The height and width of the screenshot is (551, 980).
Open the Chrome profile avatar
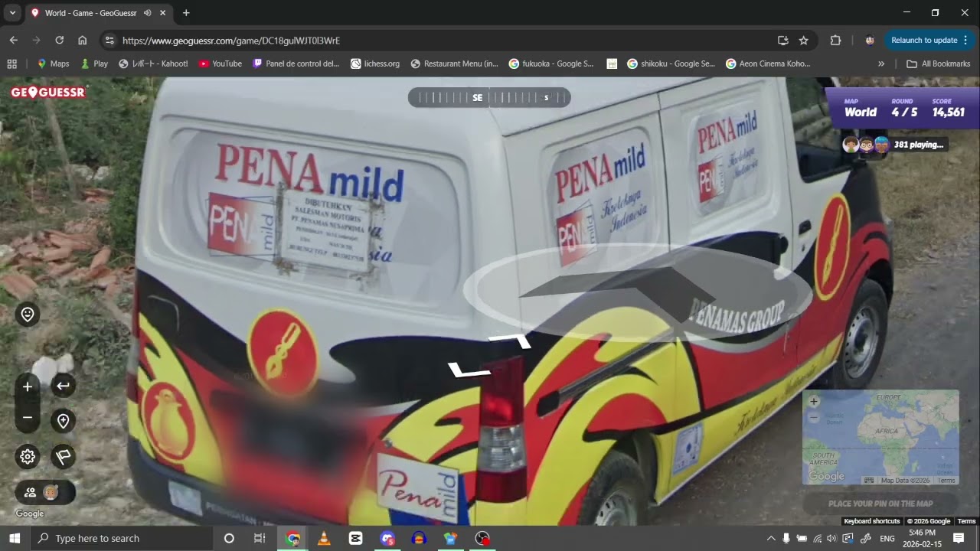(870, 40)
